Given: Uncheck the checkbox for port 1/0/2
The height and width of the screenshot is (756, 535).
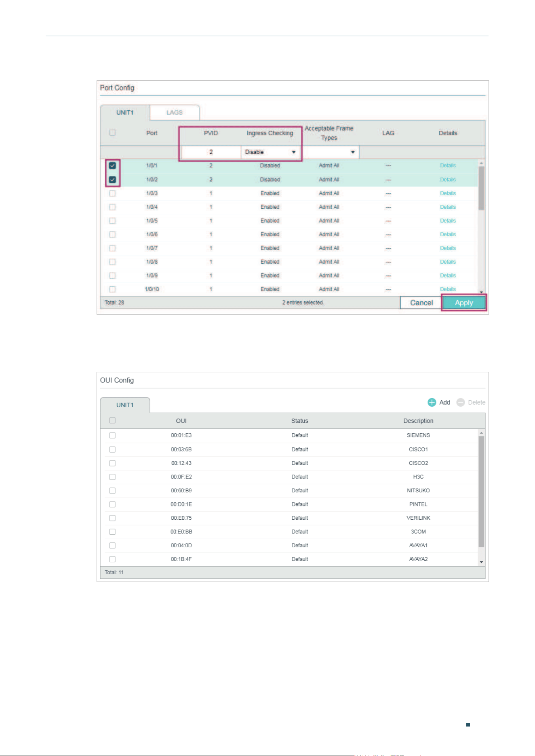Looking at the screenshot, I should pos(112,180).
